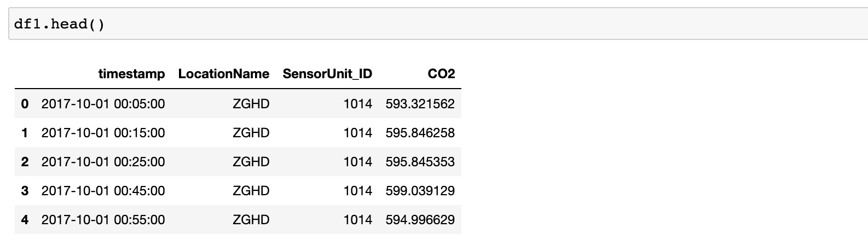Click CO2 value 595.846258
The image size is (868, 245).
pyautogui.click(x=420, y=133)
